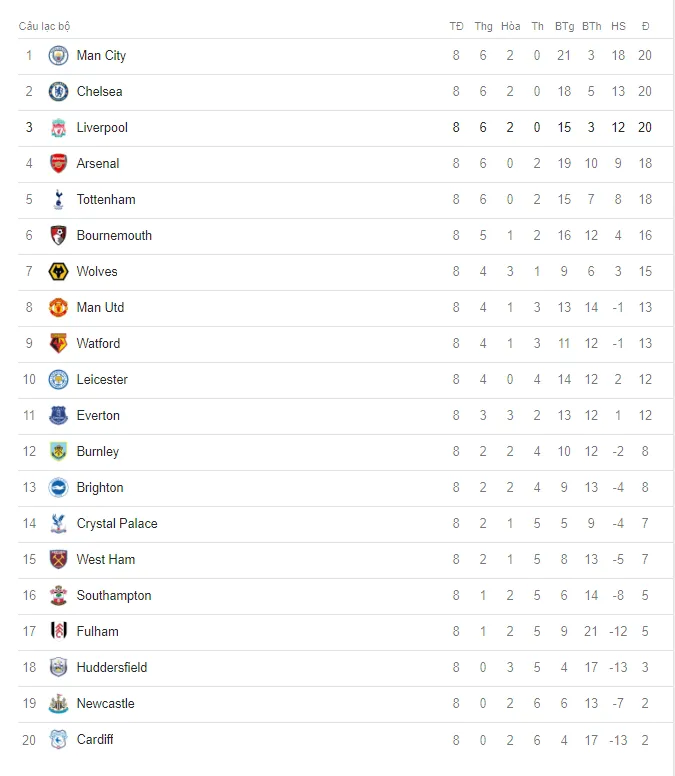Click the Watford club crest

click(x=58, y=343)
